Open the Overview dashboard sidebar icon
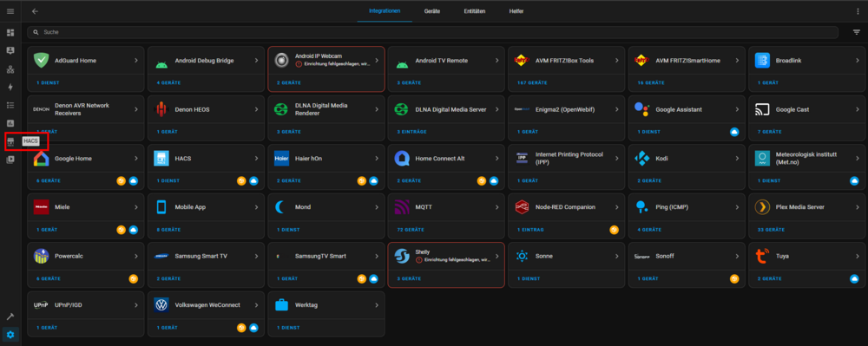Screen dimensions: 868x346 pyautogui.click(x=10, y=33)
